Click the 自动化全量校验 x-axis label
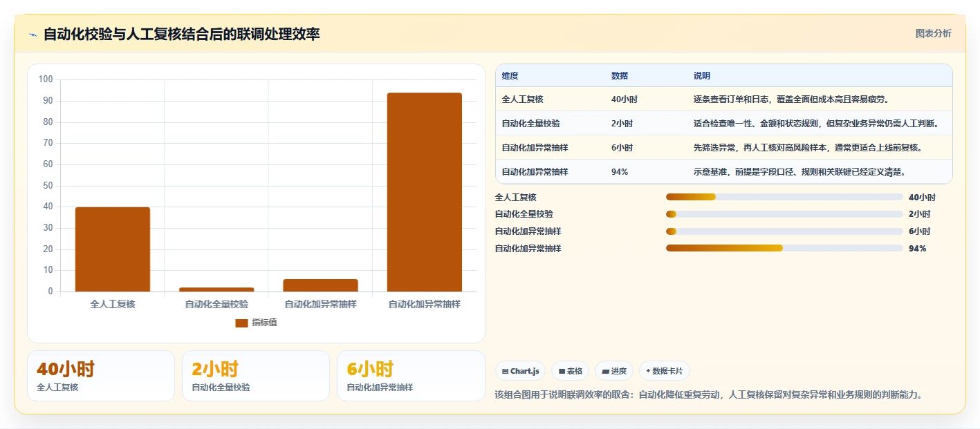This screenshot has height=429, width=980. [216, 304]
